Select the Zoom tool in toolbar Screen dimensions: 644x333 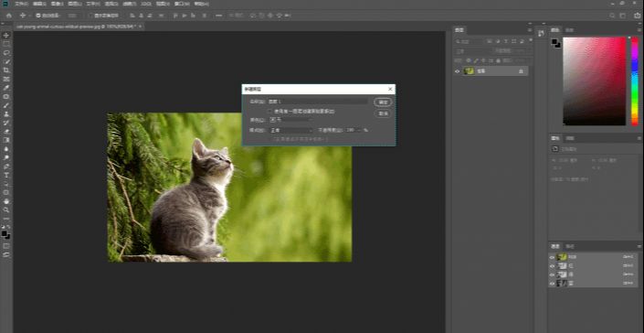pyautogui.click(x=6, y=209)
